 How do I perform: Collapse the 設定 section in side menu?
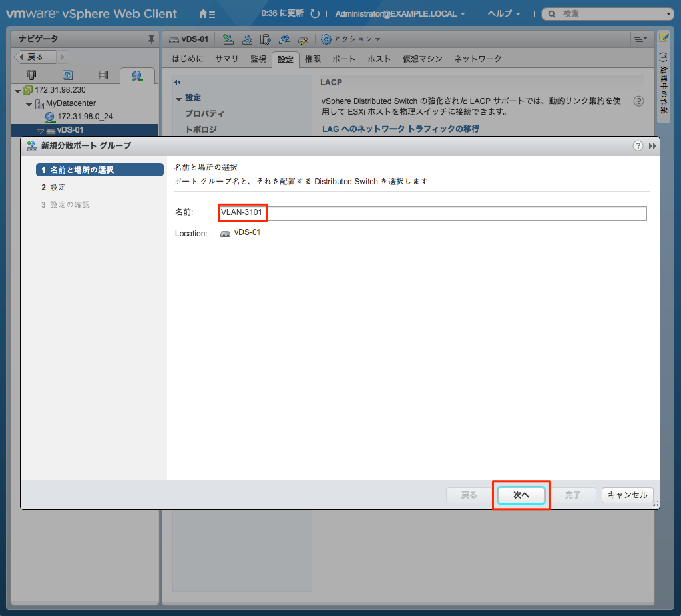(x=178, y=99)
